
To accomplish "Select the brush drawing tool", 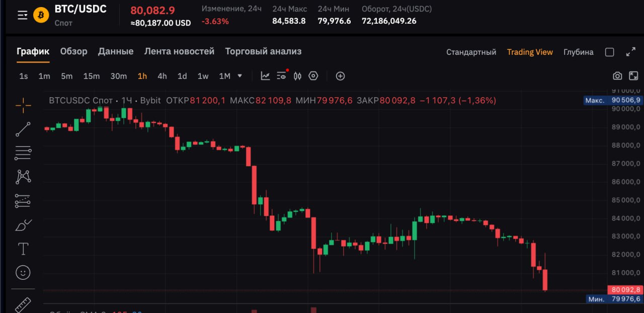I will [x=23, y=225].
